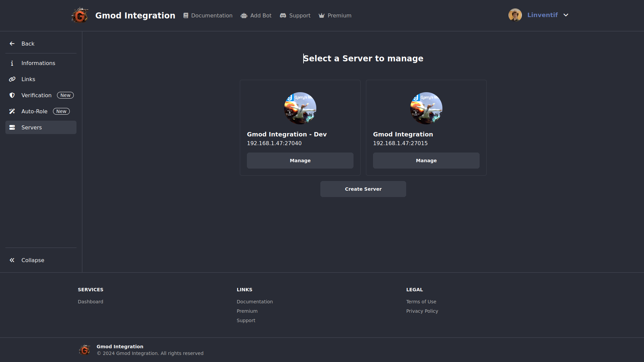The width and height of the screenshot is (644, 362).
Task: Collapse the sidebar via Collapse label
Action: click(33, 260)
